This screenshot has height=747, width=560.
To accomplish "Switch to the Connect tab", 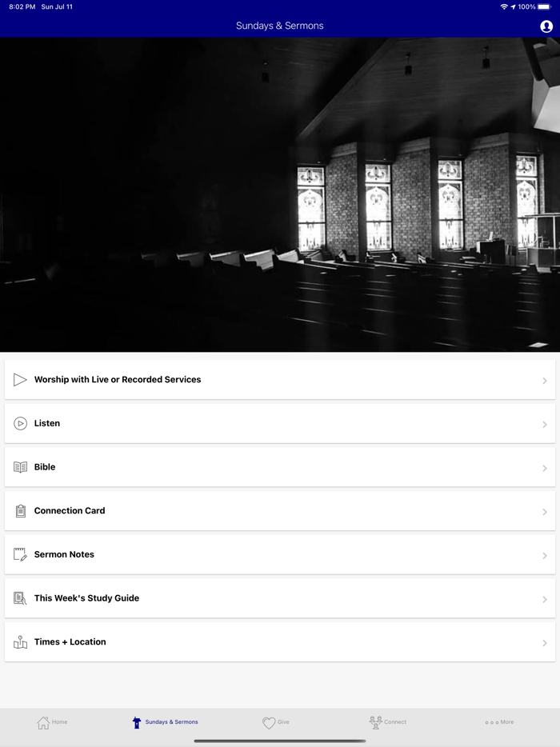I will pos(388,722).
